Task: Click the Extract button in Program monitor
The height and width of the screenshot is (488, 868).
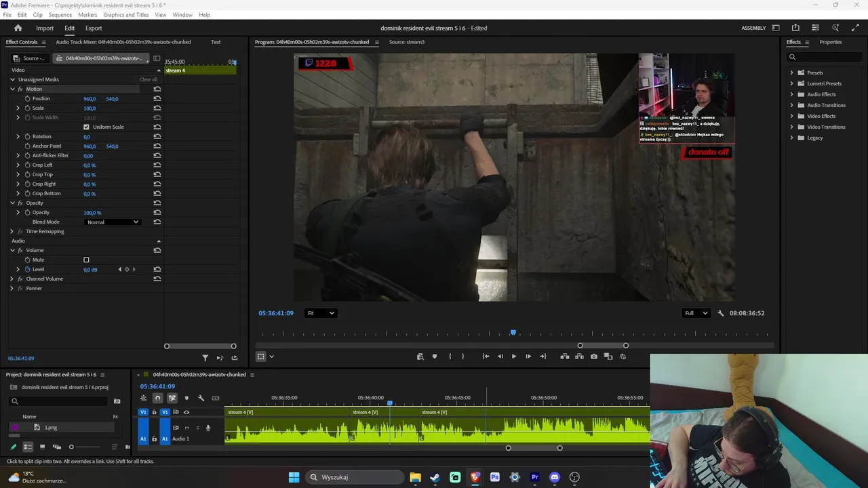Action: [580, 357]
